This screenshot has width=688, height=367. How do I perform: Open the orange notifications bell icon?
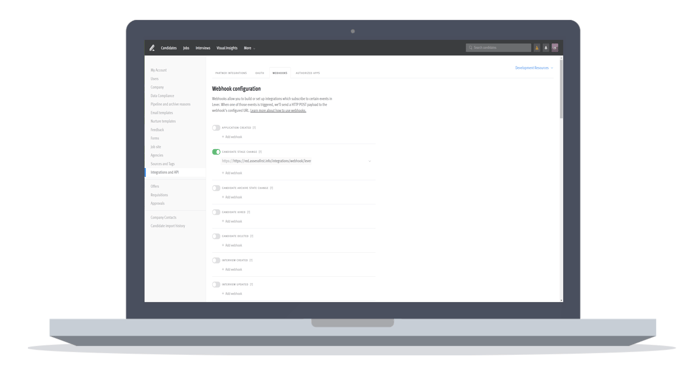coord(537,48)
